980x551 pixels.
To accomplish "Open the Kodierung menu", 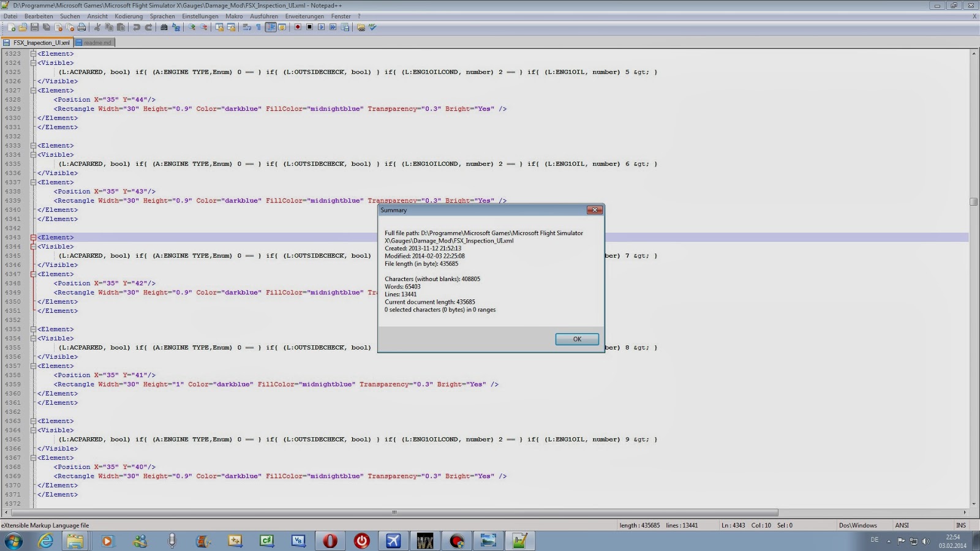I will pyautogui.click(x=129, y=17).
